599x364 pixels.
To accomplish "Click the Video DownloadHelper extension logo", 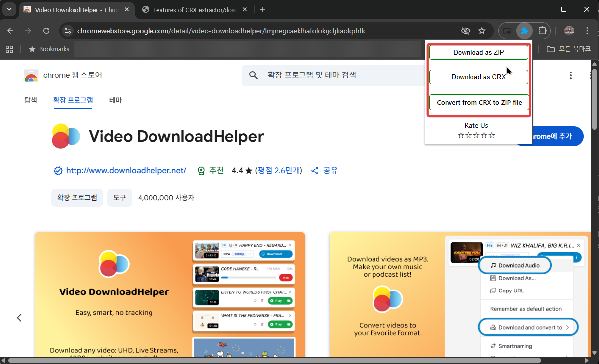I will pyautogui.click(x=66, y=136).
